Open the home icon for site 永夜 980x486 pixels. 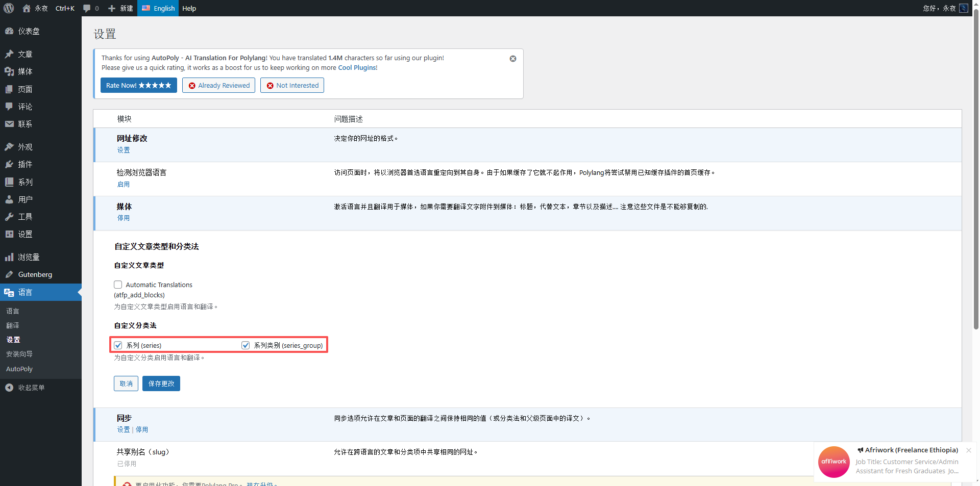[27, 8]
